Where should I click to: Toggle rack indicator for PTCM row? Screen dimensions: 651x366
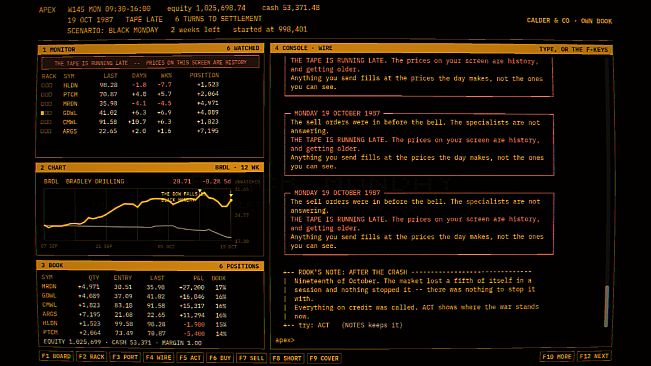(46, 95)
